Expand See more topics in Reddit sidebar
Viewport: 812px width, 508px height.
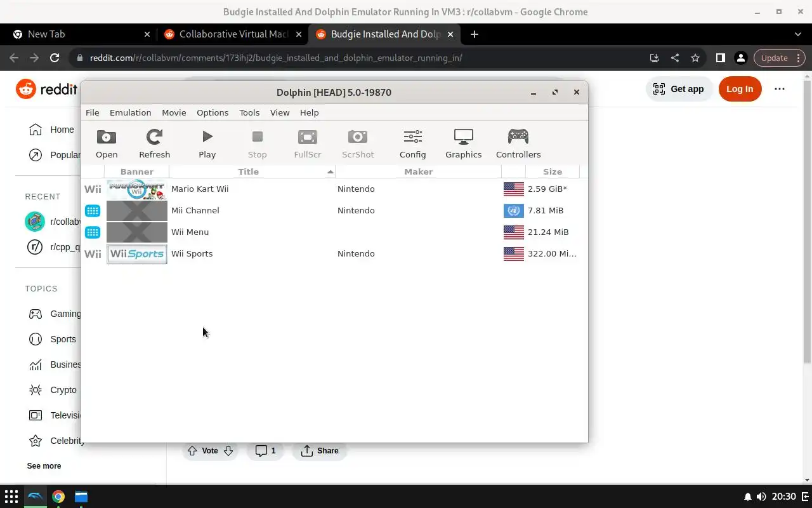pyautogui.click(x=44, y=466)
